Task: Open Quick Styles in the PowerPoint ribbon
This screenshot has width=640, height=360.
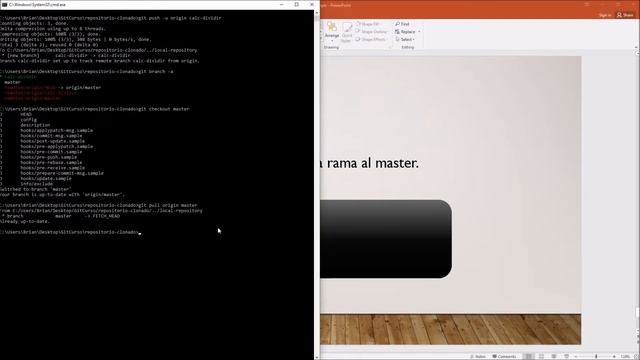Action: tap(346, 33)
